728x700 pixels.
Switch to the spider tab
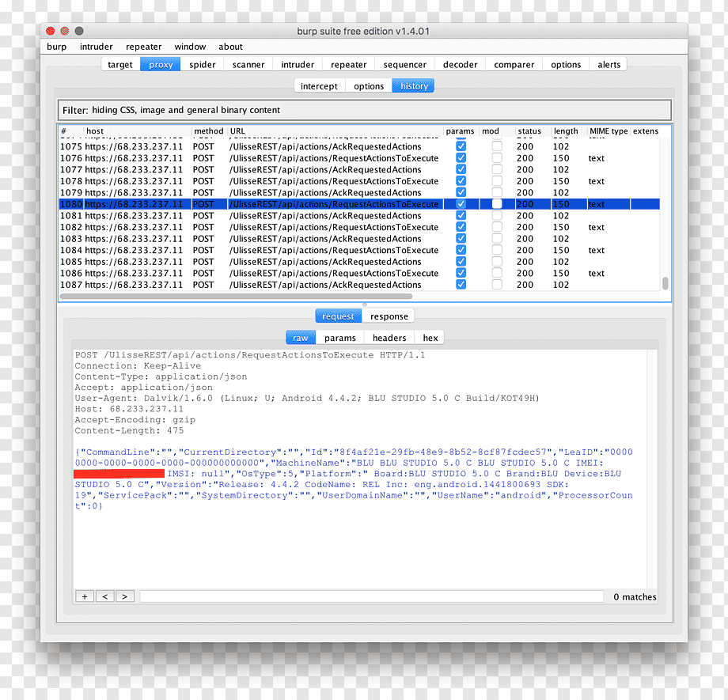[203, 65]
